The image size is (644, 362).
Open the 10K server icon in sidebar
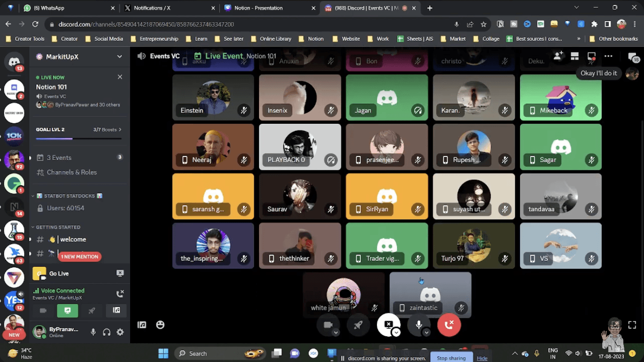tap(14, 136)
